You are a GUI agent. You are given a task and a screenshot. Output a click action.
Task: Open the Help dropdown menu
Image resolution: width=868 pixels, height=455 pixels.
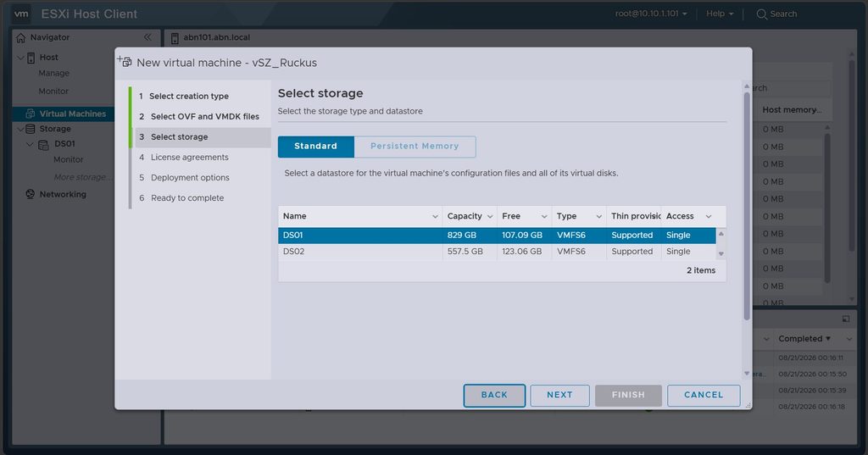point(720,14)
